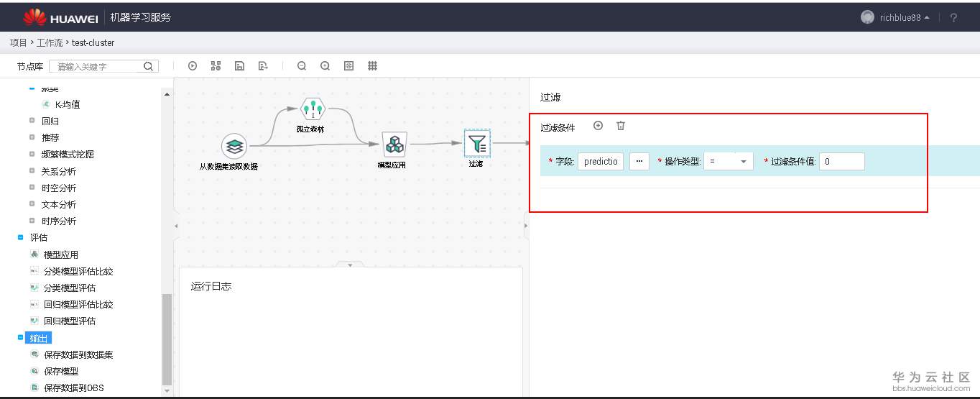Toggle the run log panel handle
The width and height of the screenshot is (980, 399).
tap(350, 265)
